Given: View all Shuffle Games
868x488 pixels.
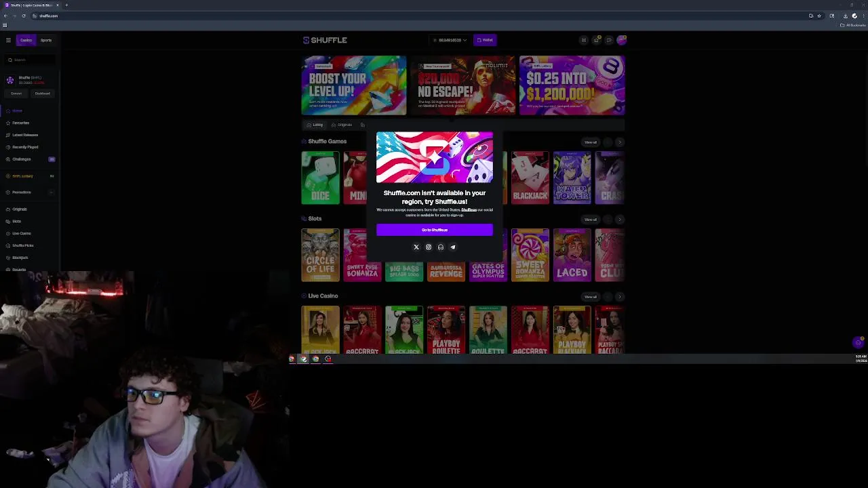Looking at the screenshot, I should 591,142.
